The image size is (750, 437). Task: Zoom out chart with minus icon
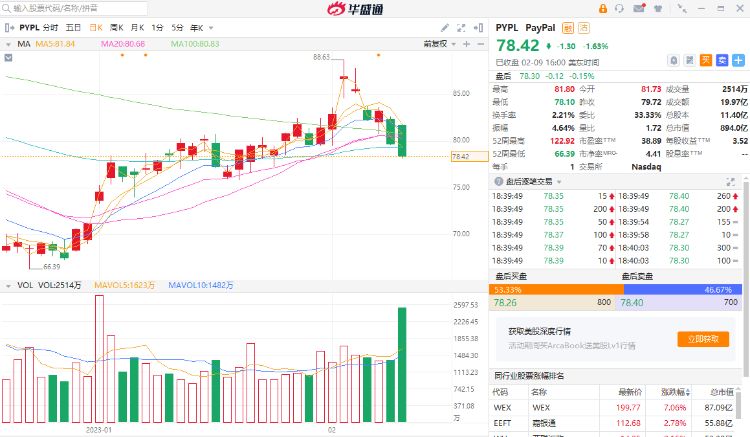click(481, 44)
